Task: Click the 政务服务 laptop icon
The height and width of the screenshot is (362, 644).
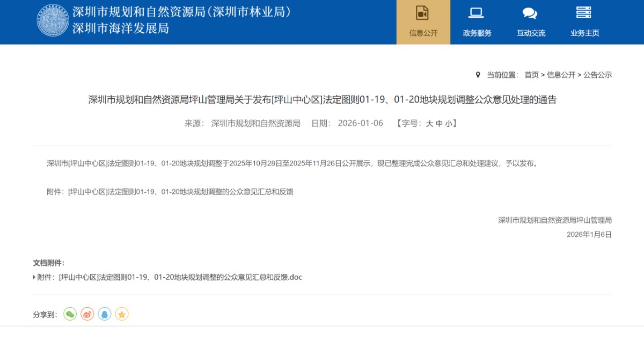Action: point(477,13)
